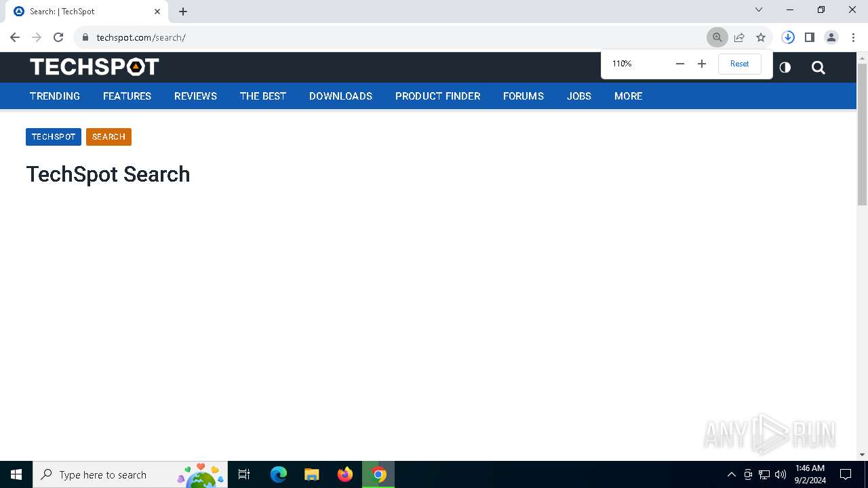Toggle the dark mode contrast icon
Viewport: 868px width, 488px height.
coord(785,67)
